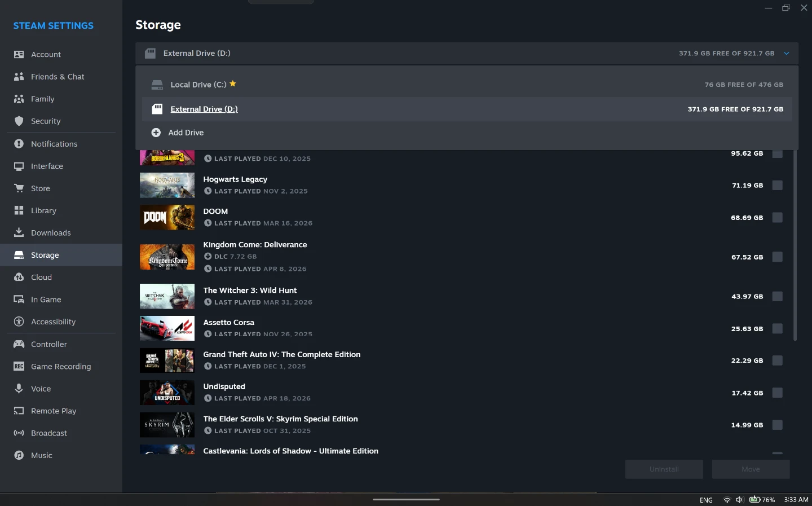Click the Voice microphone icon

(19, 389)
